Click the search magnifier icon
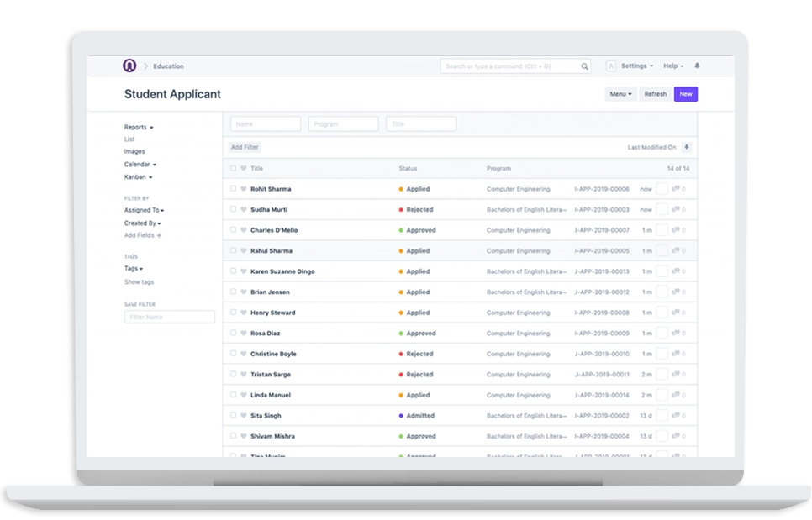This screenshot has height=520, width=812. pos(584,66)
